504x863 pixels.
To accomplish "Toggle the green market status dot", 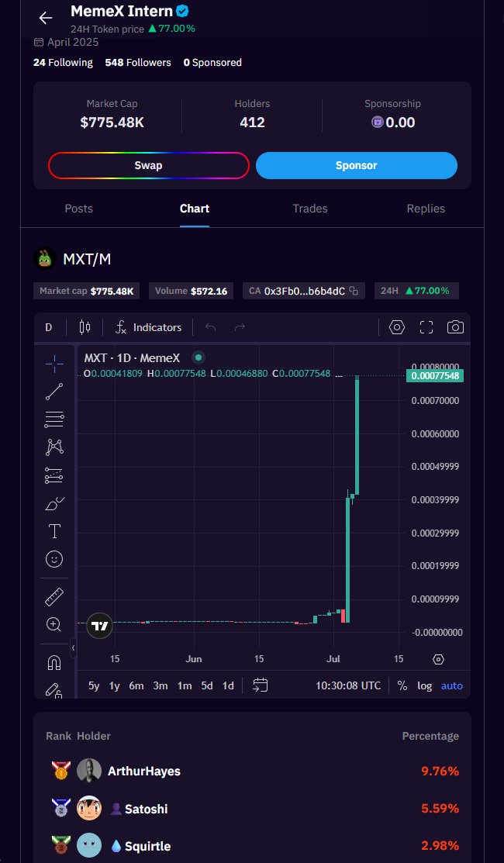I will pos(198,357).
